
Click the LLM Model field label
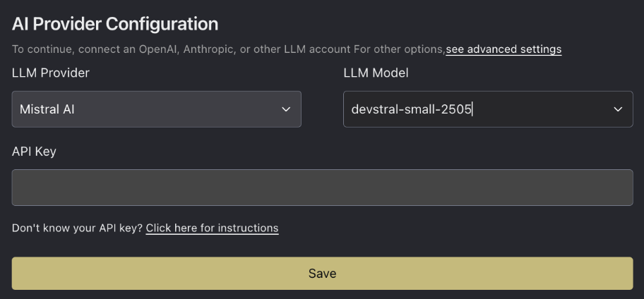click(376, 73)
